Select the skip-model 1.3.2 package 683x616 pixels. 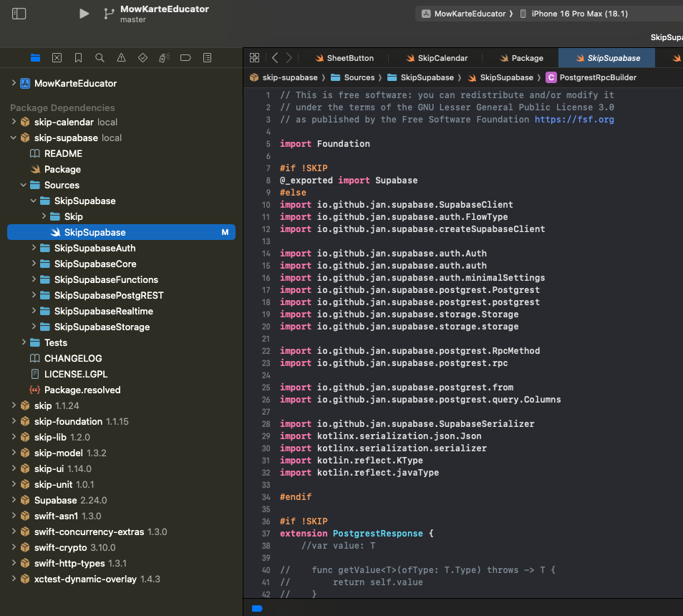[70, 453]
